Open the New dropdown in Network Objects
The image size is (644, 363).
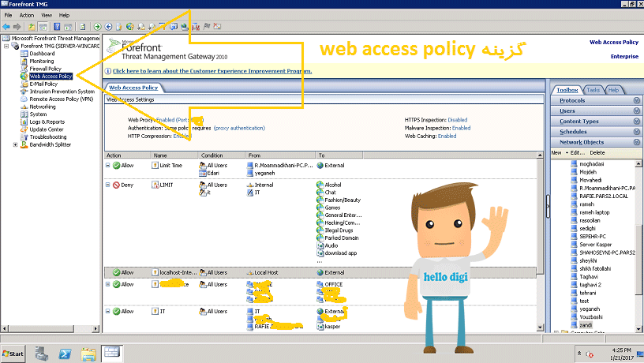coord(560,153)
